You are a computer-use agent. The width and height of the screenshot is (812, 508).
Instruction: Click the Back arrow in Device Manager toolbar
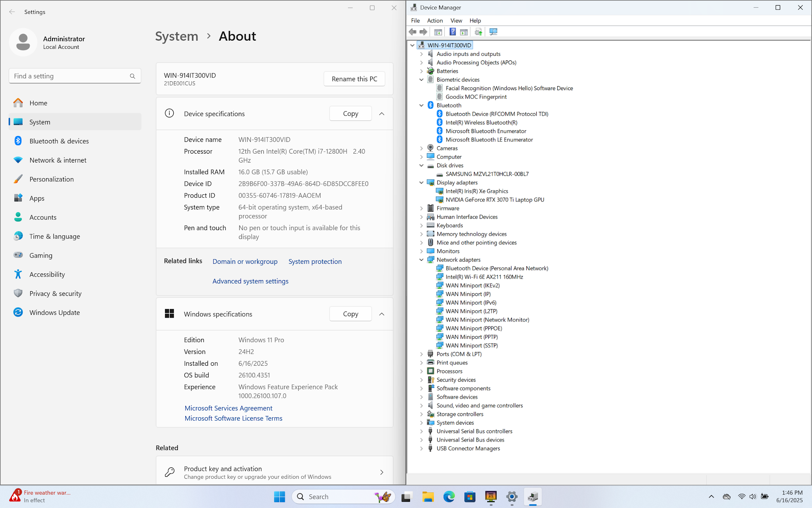413,32
